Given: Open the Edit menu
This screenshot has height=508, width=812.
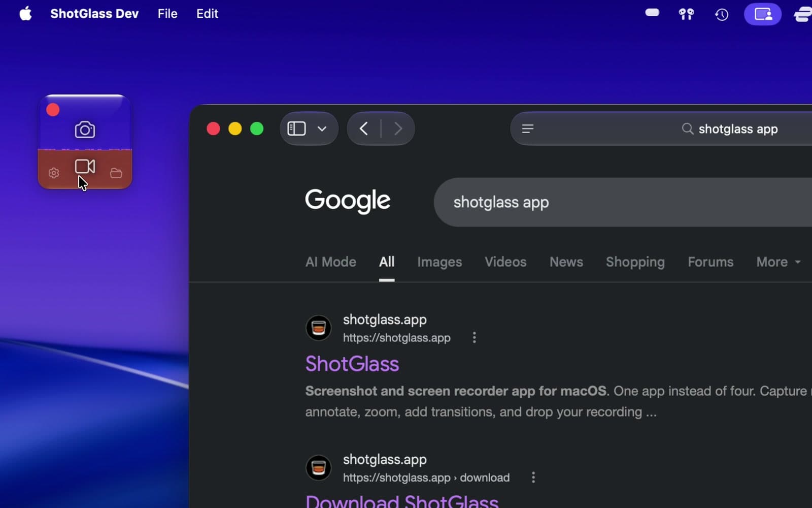Looking at the screenshot, I should tap(207, 14).
